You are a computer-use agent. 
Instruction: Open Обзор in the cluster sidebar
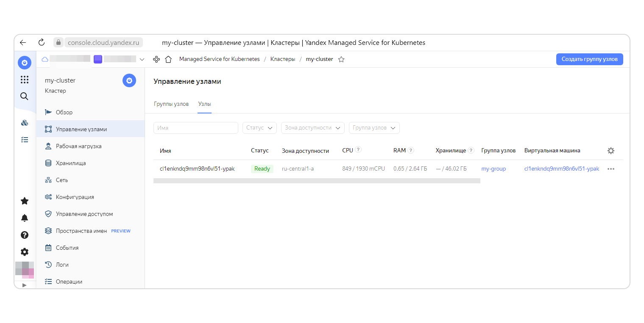[90, 112]
